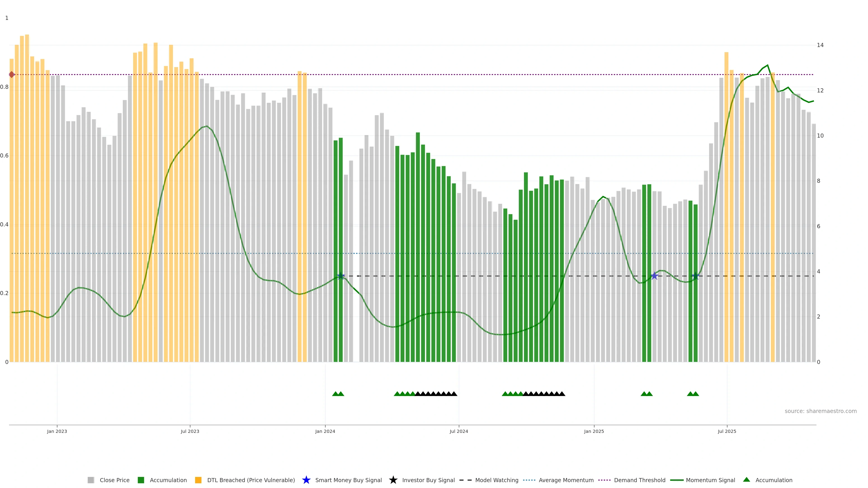
Task: Click the black Investor Buy Signal star in legend
Action: tap(393, 480)
